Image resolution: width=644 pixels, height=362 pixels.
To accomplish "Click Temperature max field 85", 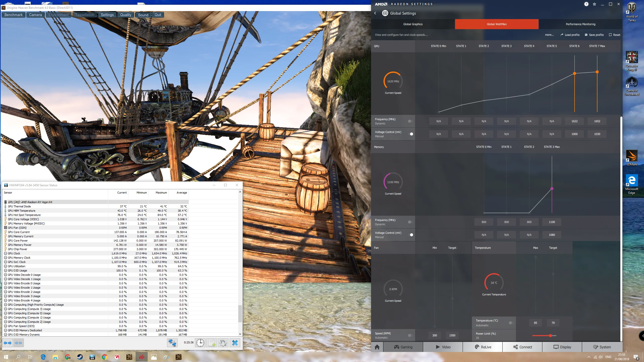I will tap(536, 323).
